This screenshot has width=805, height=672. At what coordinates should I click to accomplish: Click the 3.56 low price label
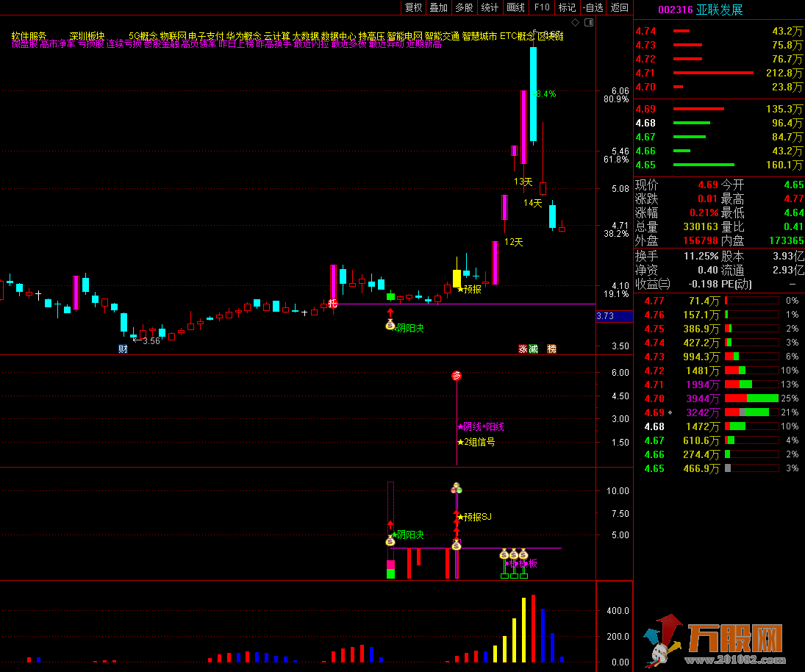click(x=151, y=341)
